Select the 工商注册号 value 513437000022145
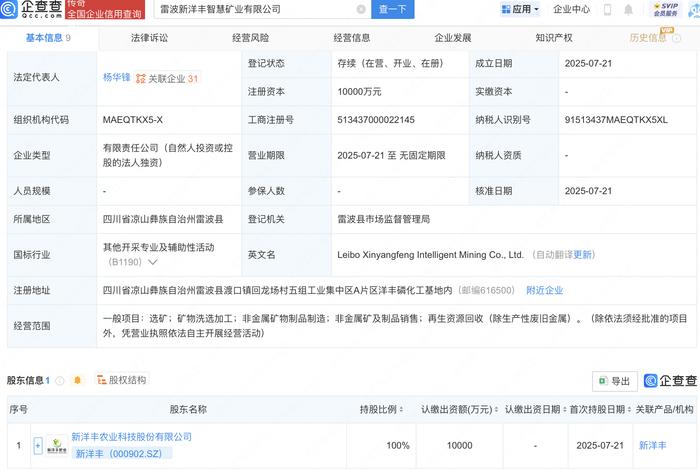 [376, 120]
